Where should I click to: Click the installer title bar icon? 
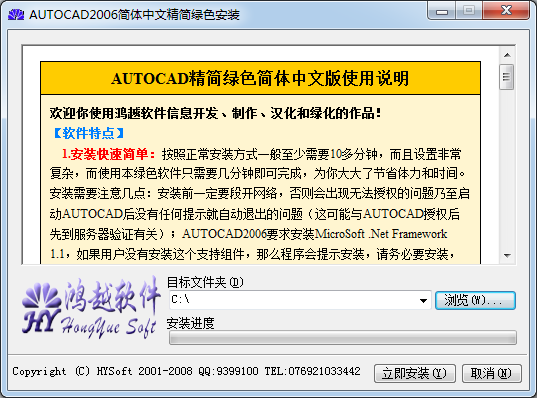(x=16, y=14)
